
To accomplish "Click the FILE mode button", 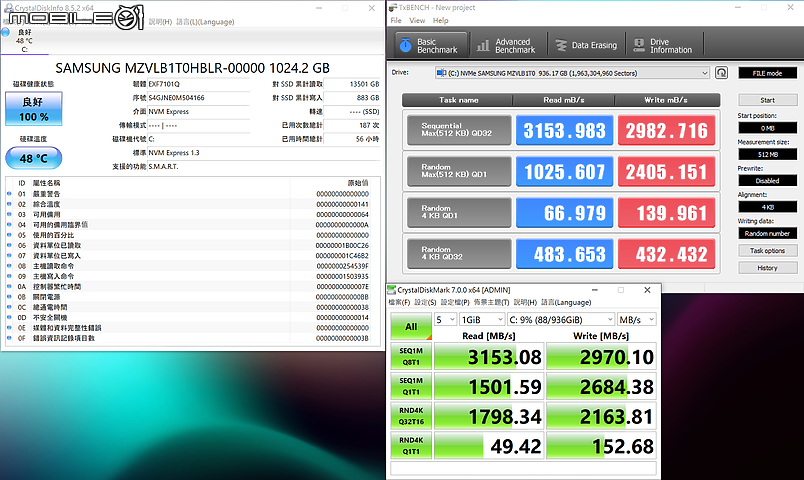I will pos(768,73).
